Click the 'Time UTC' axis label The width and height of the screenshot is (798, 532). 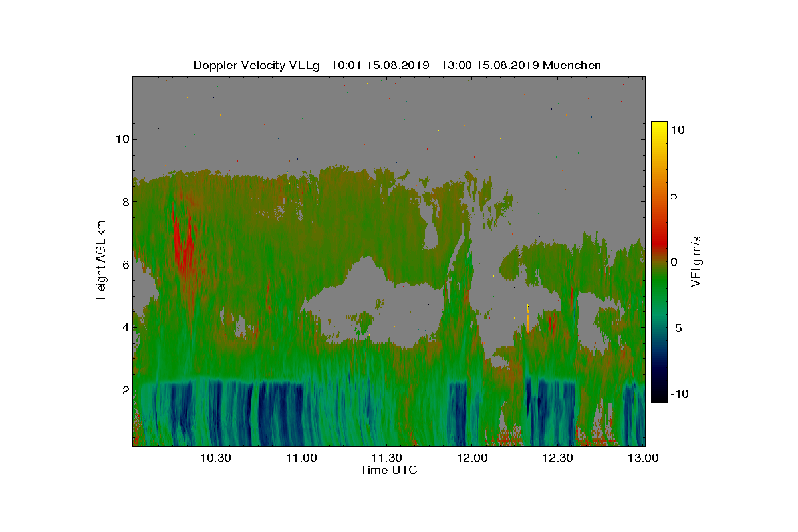[x=388, y=470]
